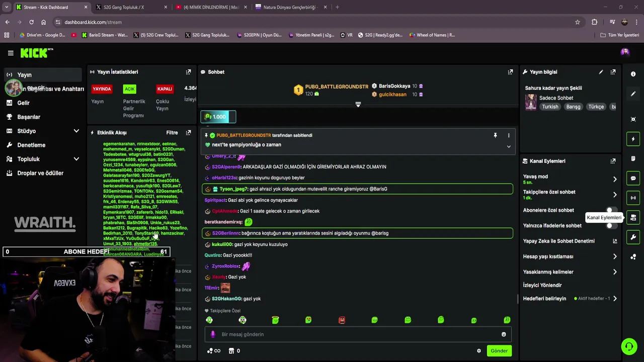This screenshot has width=644, height=362.
Task: Toggle Abonelere özel sohbet switch
Action: pos(612,210)
